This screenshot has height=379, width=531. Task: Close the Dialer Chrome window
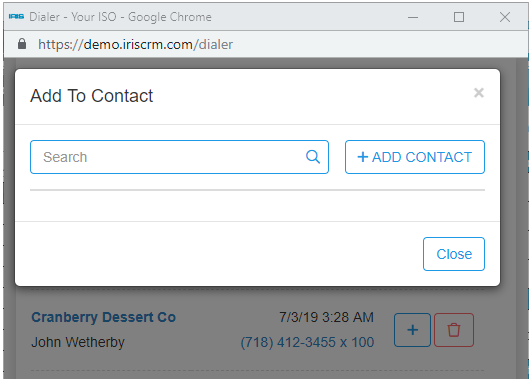[505, 17]
